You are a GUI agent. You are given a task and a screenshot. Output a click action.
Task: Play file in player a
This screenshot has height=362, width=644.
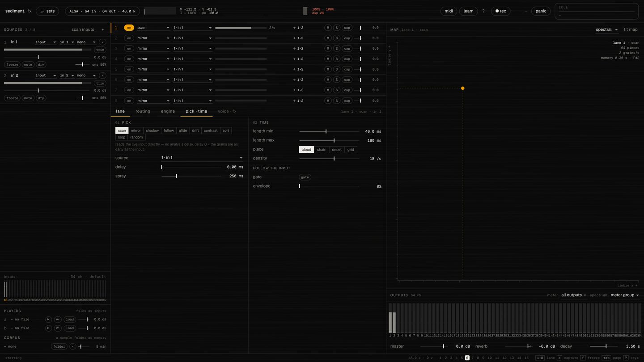49,320
